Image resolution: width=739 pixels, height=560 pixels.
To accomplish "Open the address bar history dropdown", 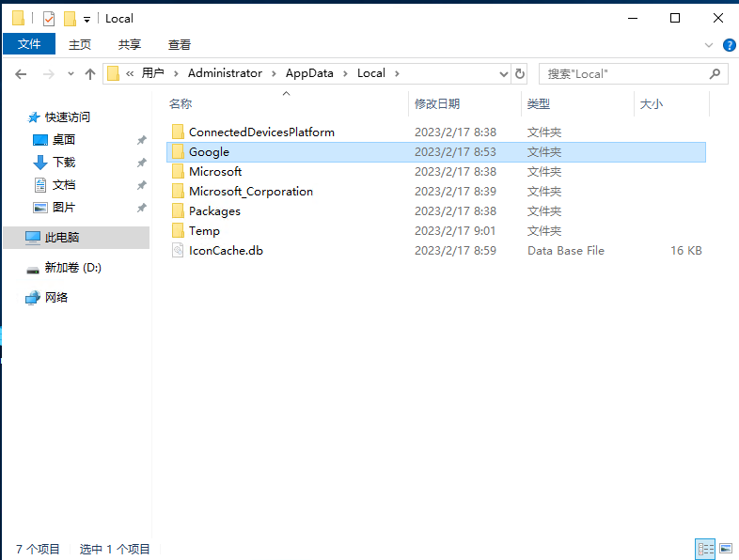I will (504, 73).
